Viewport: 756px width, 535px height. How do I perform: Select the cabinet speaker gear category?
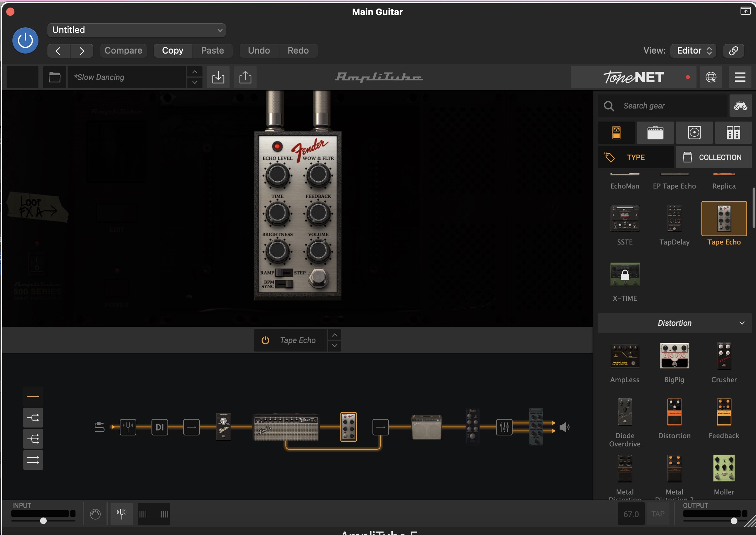click(x=694, y=133)
